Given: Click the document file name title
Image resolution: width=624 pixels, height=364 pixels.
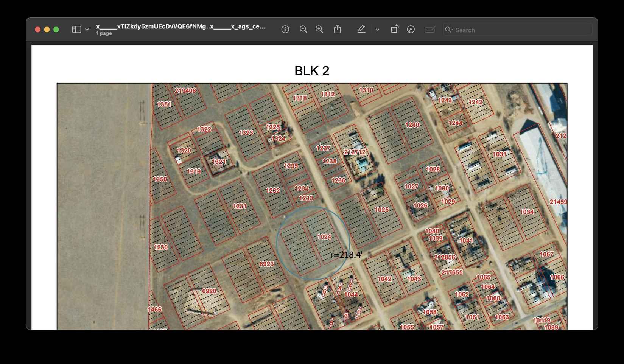Looking at the screenshot, I should pyautogui.click(x=180, y=26).
